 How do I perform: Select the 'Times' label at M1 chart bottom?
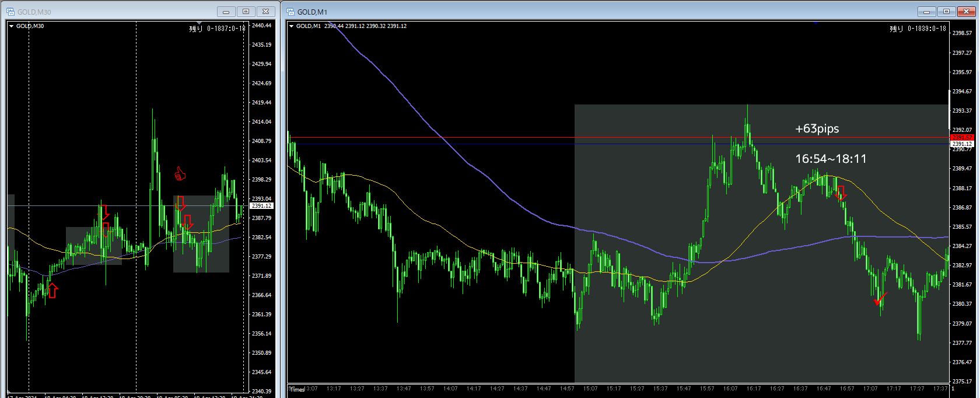(x=297, y=389)
